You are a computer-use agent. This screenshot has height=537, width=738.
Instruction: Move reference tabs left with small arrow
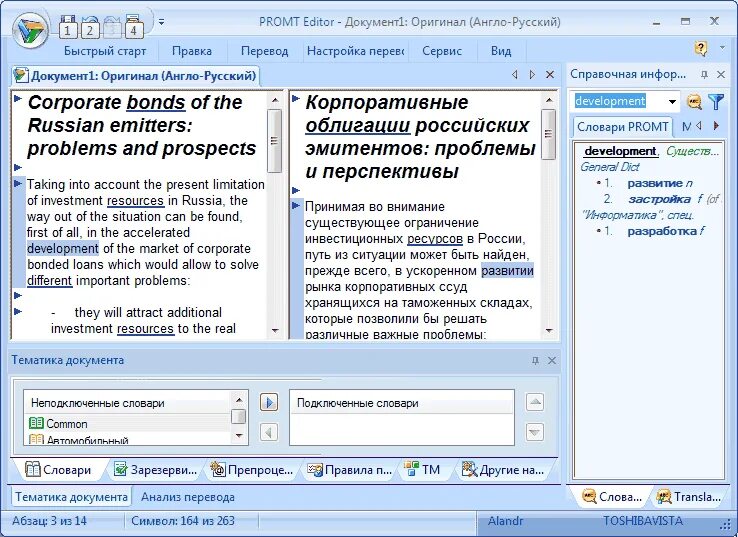click(699, 126)
